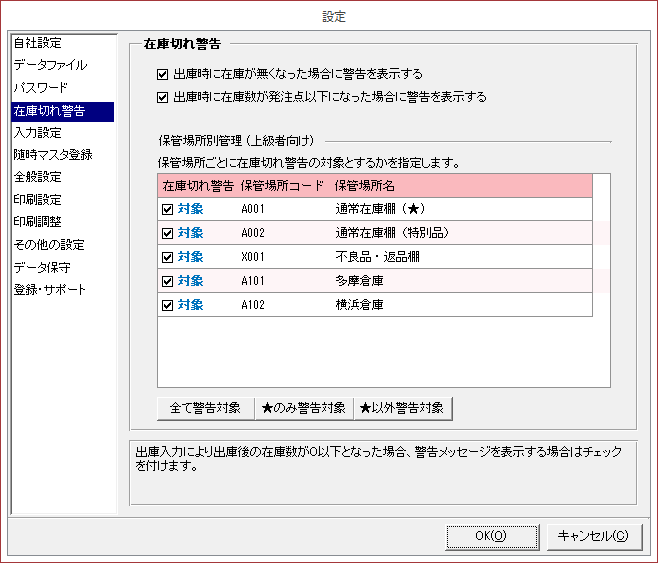
Task: Click the キャンセル(C) button
Action: (594, 536)
